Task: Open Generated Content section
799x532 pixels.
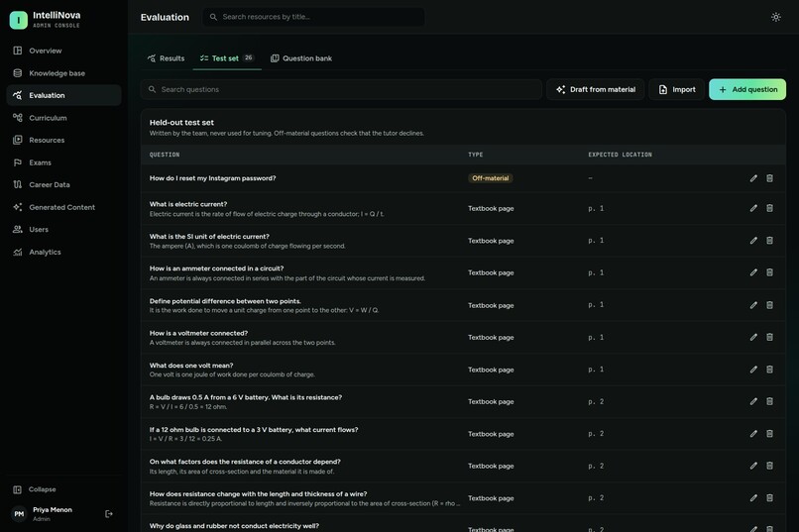Action: pos(63,207)
